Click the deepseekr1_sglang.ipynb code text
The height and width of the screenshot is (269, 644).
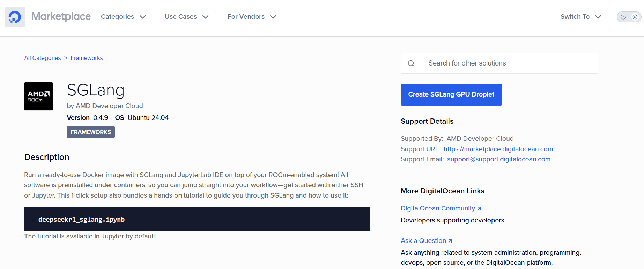pos(81,220)
